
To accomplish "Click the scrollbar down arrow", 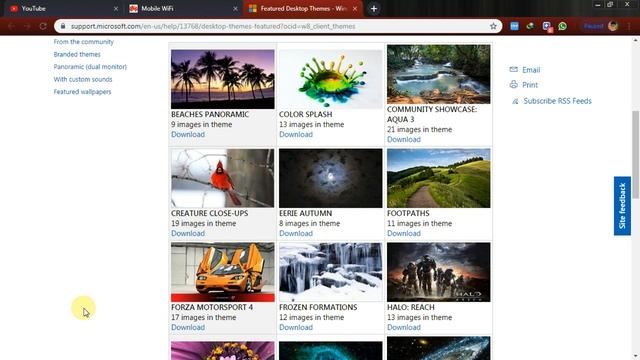I will pyautogui.click(x=636, y=356).
